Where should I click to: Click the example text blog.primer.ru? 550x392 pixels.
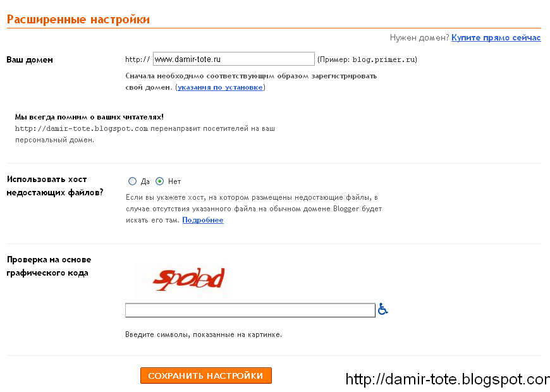383,59
